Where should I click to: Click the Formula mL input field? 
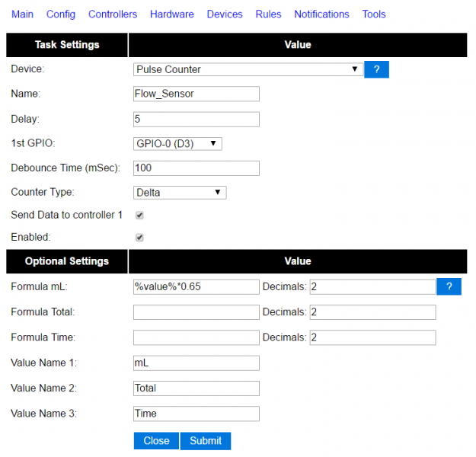click(196, 286)
